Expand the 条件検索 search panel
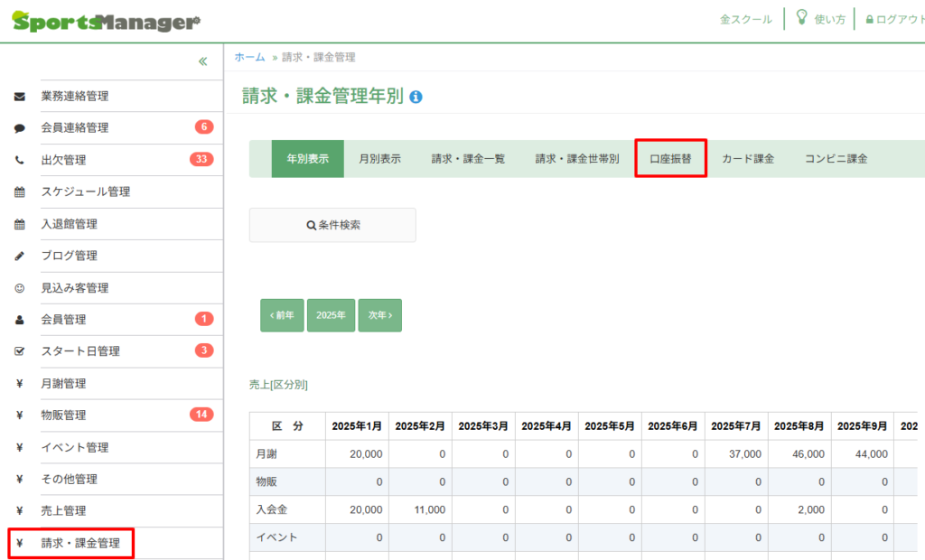 pyautogui.click(x=332, y=225)
